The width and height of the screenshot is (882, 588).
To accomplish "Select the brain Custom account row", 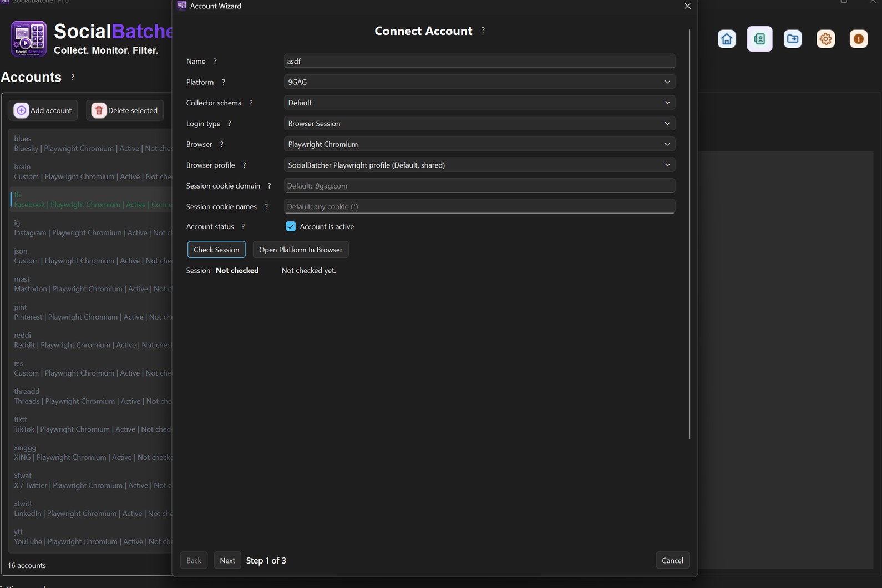I will pos(92,171).
